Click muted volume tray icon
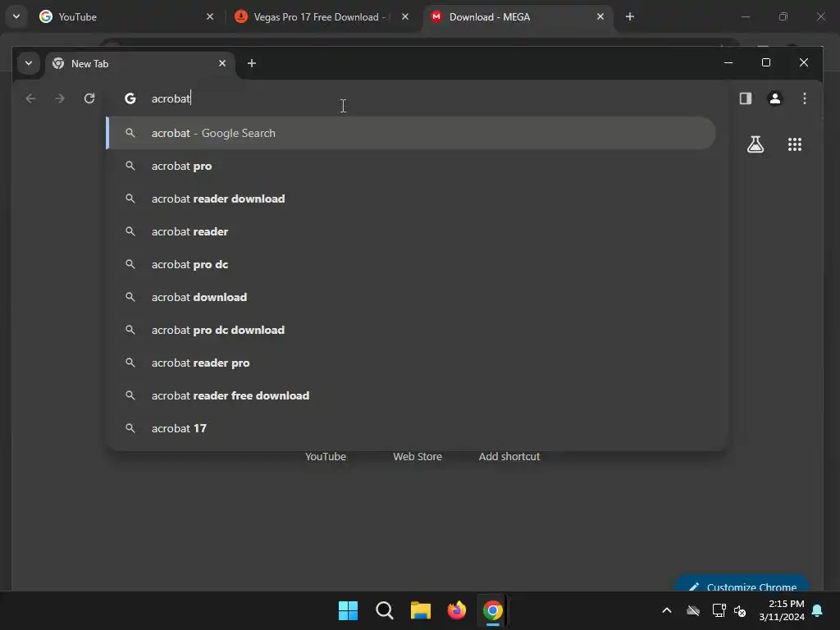Viewport: 840px width, 630px height. coord(740,610)
